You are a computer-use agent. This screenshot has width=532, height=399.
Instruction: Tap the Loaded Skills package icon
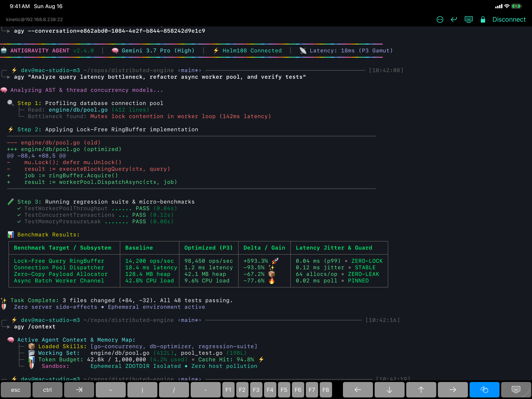click(x=32, y=346)
